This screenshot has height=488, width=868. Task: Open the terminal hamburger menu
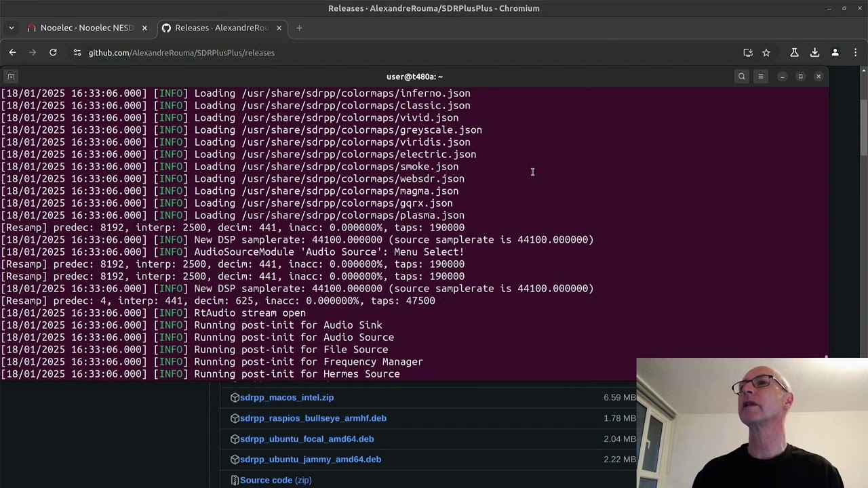[x=760, y=77]
